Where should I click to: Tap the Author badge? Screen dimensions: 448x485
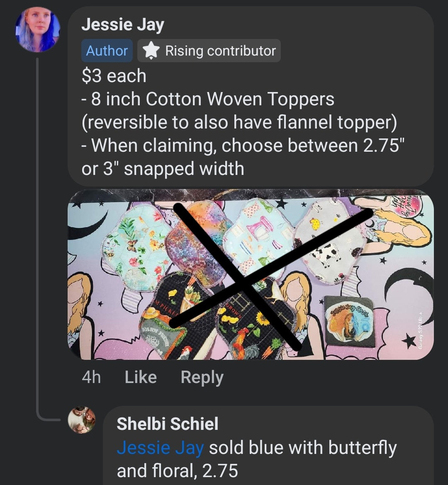click(x=107, y=51)
